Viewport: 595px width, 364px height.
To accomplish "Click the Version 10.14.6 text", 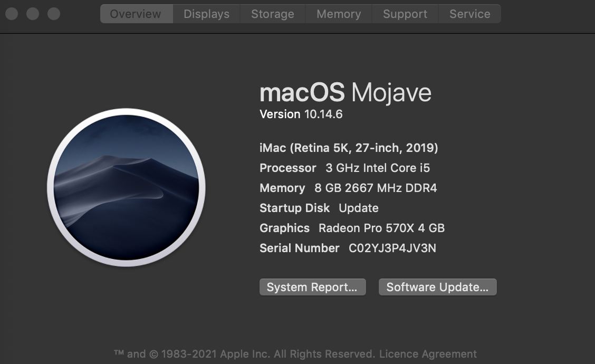I will coord(301,114).
